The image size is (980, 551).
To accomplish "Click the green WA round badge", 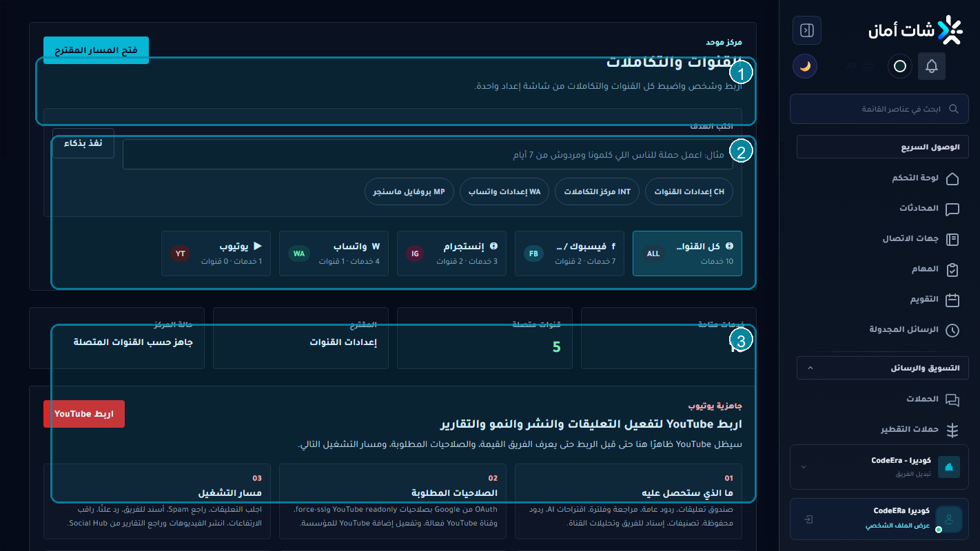I will 298,253.
